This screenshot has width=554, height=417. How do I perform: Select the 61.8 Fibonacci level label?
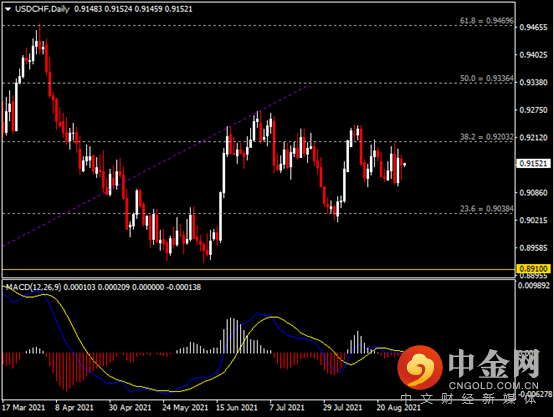point(487,20)
